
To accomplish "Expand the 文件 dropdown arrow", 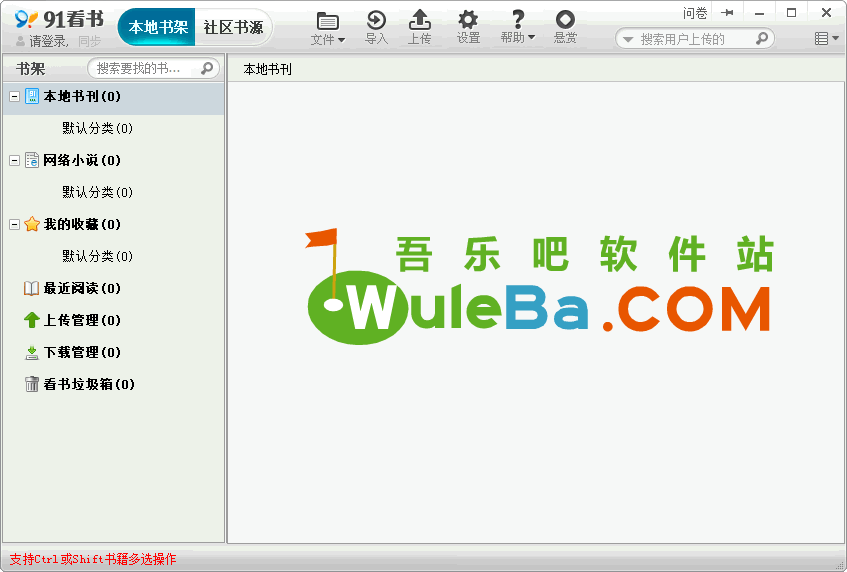I will pos(341,39).
